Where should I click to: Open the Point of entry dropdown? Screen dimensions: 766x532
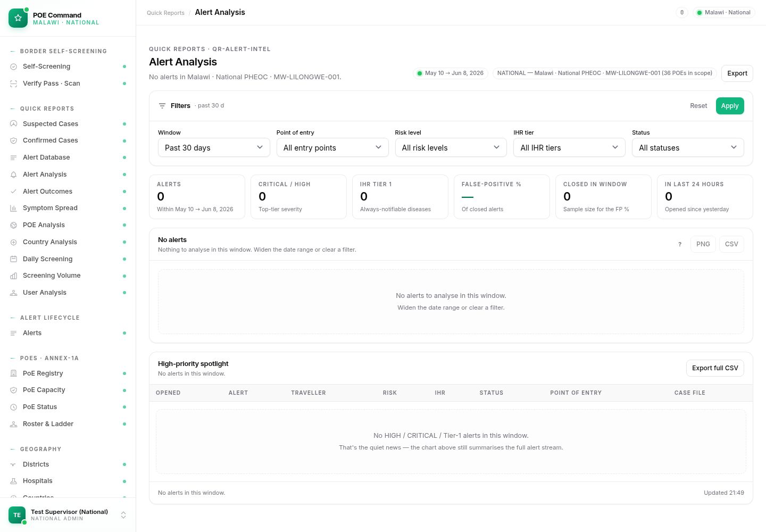[332, 147]
